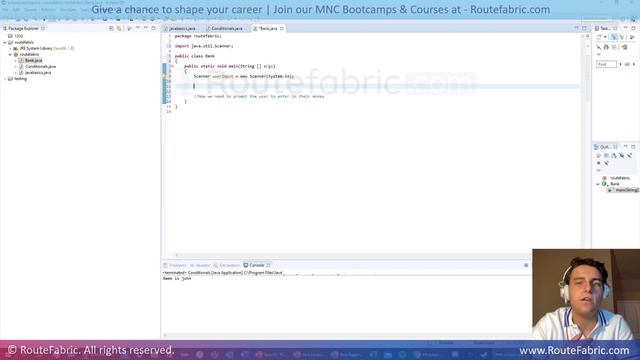Toggle Link with Editor in Package Explorer
640x360 pixels.
click(x=119, y=28)
